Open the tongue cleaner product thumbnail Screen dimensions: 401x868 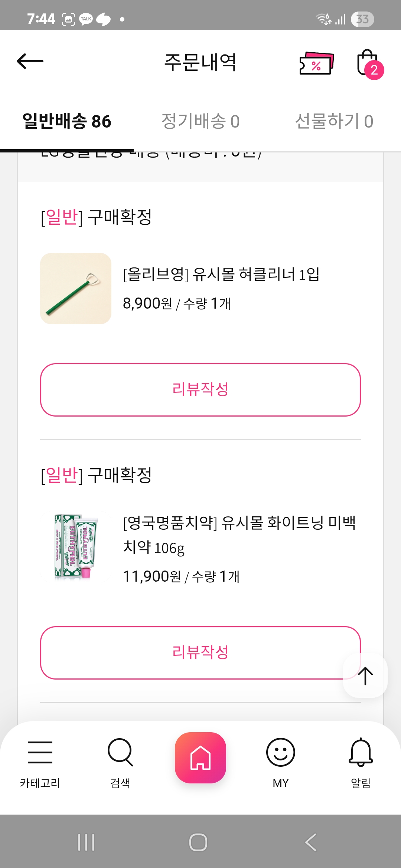(76, 289)
